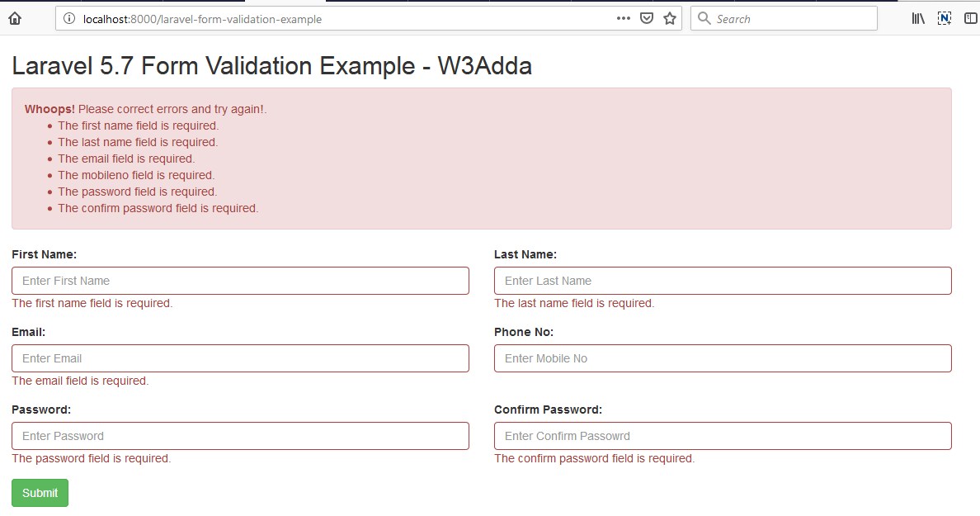Click the Enter Confirm Password field

coord(722,435)
